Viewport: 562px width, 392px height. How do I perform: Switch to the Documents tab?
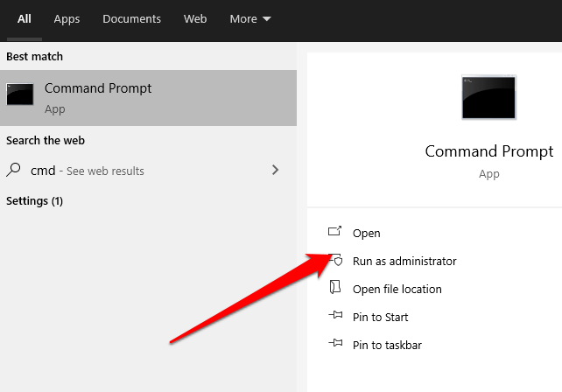click(131, 18)
